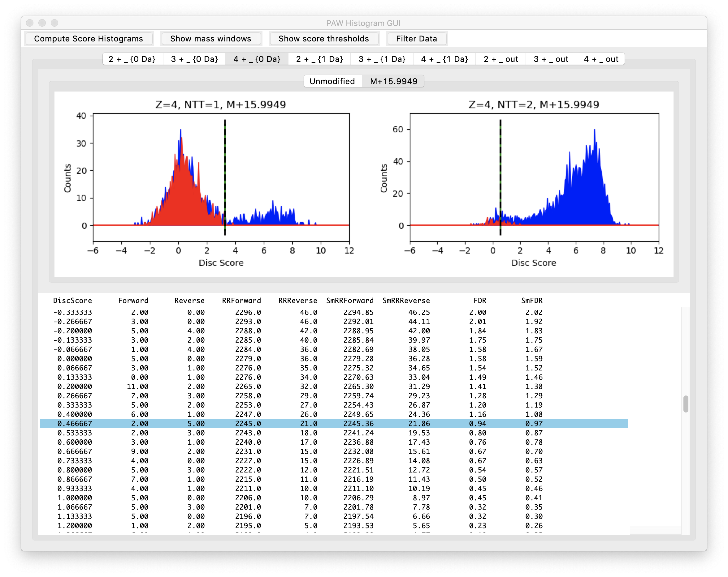The width and height of the screenshot is (728, 577).
Task: Select the 3 + _out tab
Action: 551,59
